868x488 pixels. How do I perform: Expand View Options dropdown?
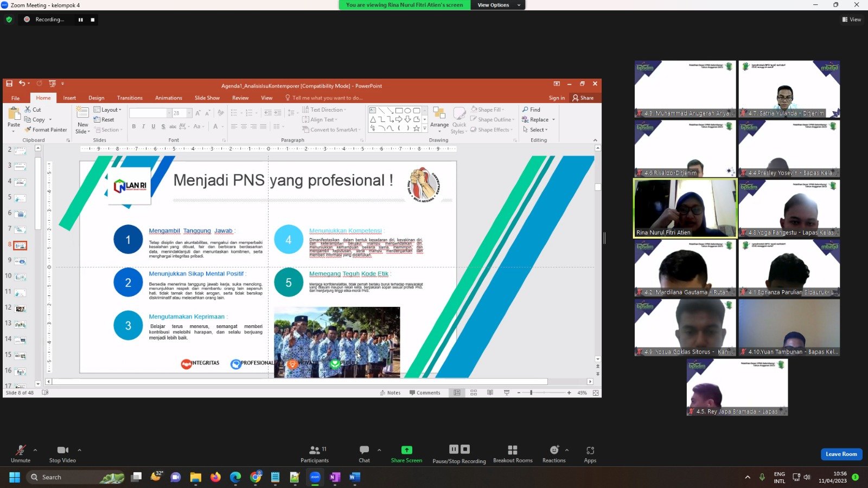coord(497,5)
